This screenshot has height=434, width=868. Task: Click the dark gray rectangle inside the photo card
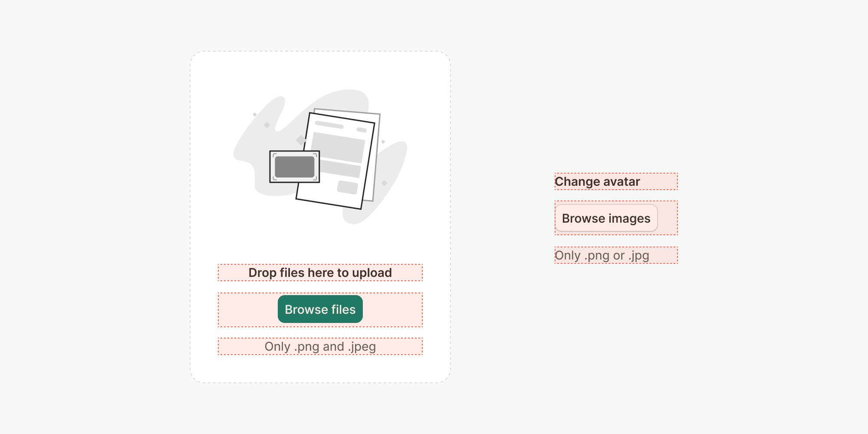click(x=294, y=167)
